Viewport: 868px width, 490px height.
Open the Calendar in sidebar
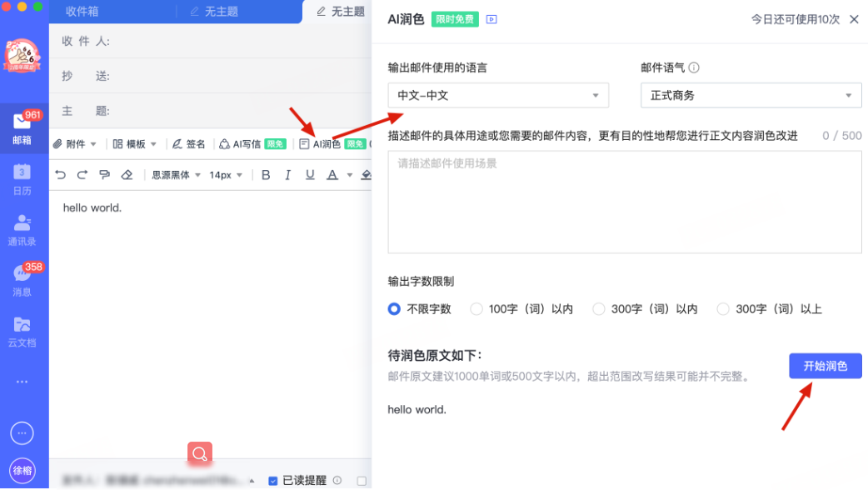(22, 179)
